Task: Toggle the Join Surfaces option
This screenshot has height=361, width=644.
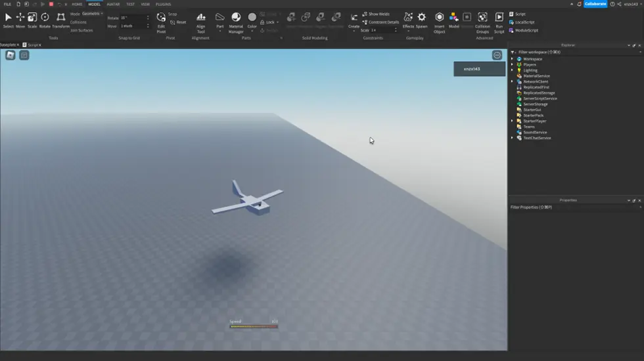Action: 81,30
